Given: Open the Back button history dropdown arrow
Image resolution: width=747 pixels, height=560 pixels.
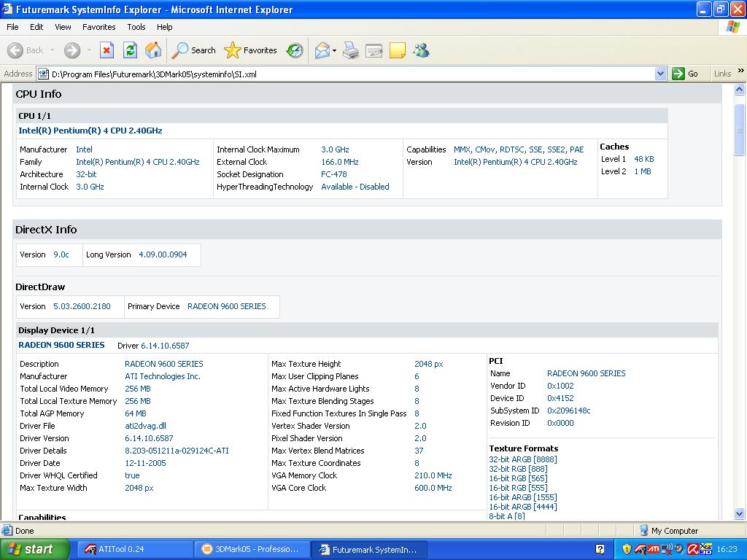Looking at the screenshot, I should (x=52, y=50).
